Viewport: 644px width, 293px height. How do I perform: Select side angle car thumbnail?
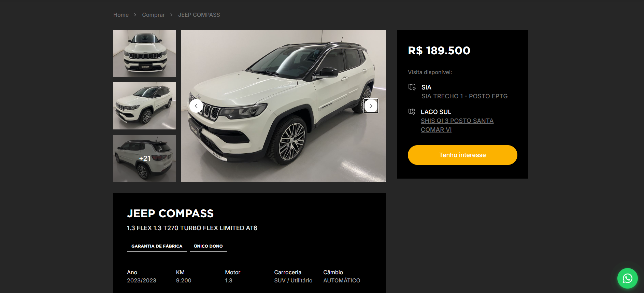(144, 106)
